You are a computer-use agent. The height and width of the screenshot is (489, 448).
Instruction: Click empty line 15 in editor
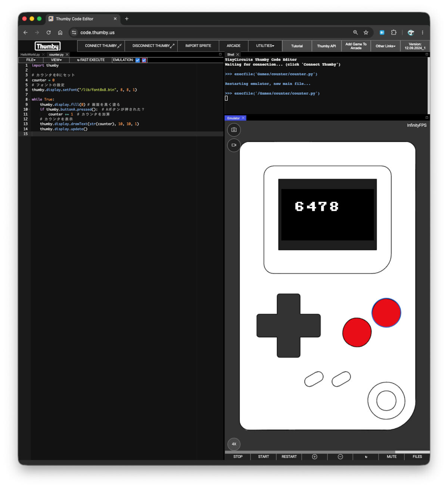click(x=127, y=134)
